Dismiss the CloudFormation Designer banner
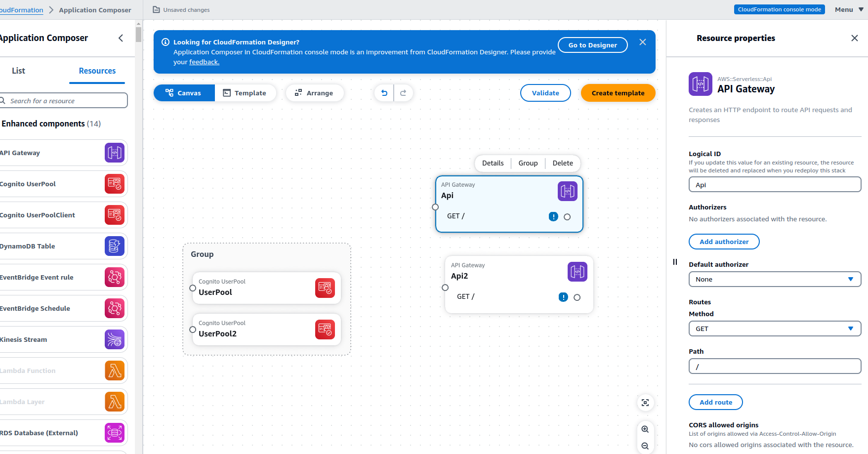The height and width of the screenshot is (454, 868). click(x=643, y=42)
